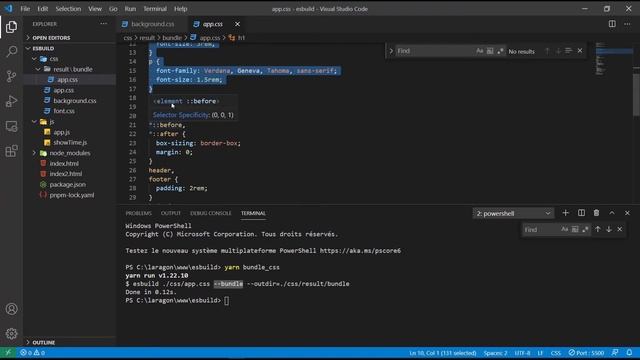Click the CSS language mode indicator

pos(556,353)
